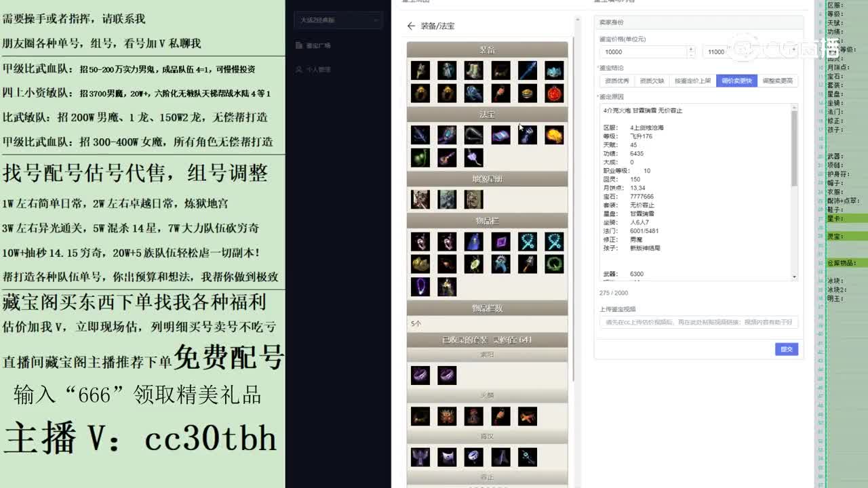Click the purple book 法宝 icon
This screenshot has height=488, width=868.
[x=501, y=135]
